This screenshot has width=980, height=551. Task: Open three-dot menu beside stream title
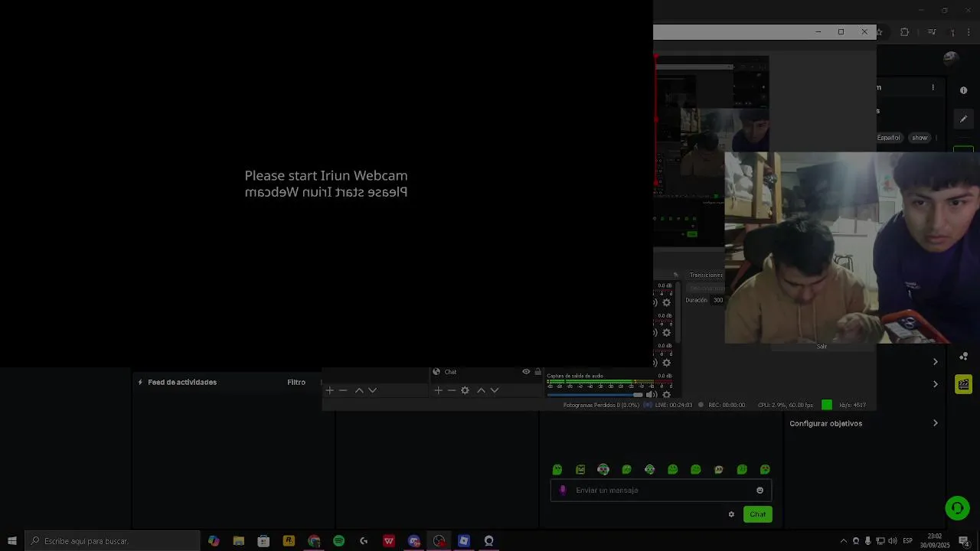pos(933,87)
